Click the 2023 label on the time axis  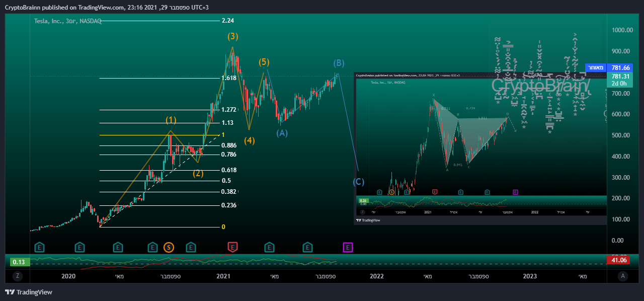(x=530, y=276)
